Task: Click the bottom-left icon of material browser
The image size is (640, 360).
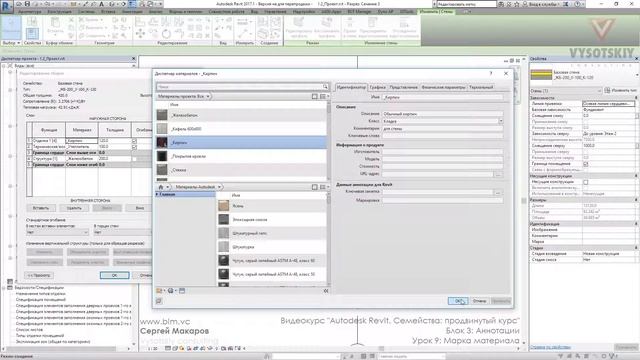Action: click(x=159, y=301)
